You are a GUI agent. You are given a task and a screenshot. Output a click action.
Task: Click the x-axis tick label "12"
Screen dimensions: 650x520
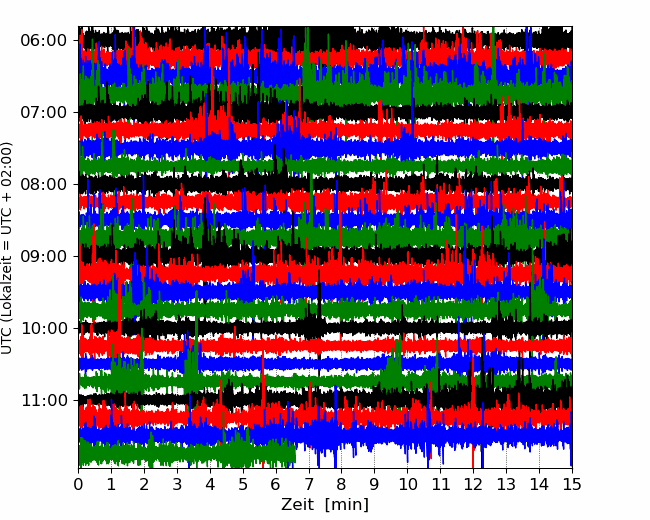(x=473, y=484)
